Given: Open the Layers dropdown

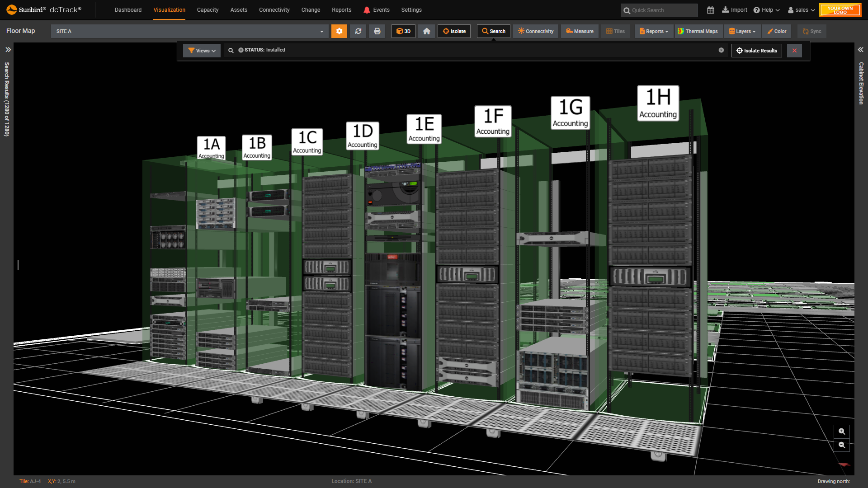Looking at the screenshot, I should click(742, 31).
